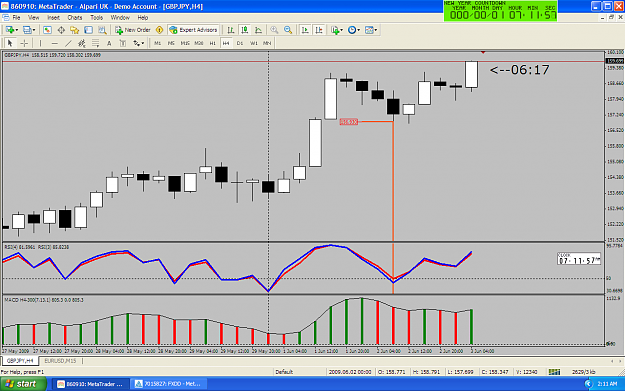Image resolution: width=625 pixels, height=391 pixels.
Task: Select the Cursor arrow tool
Action: pyautogui.click(x=10, y=43)
